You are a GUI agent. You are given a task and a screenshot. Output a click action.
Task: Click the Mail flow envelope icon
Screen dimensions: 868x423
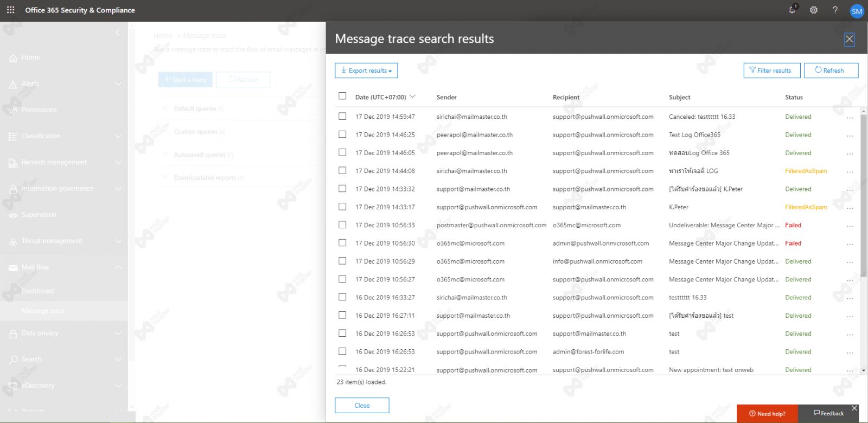pyautogui.click(x=13, y=267)
